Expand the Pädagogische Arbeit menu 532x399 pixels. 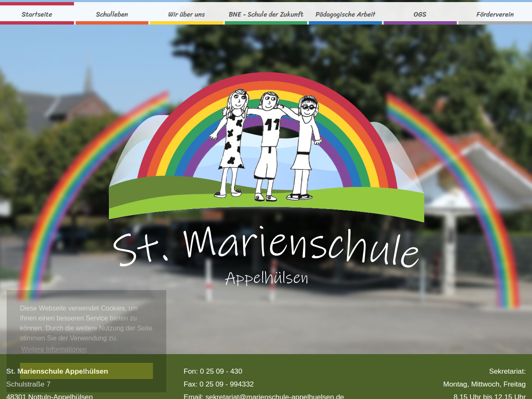click(345, 14)
